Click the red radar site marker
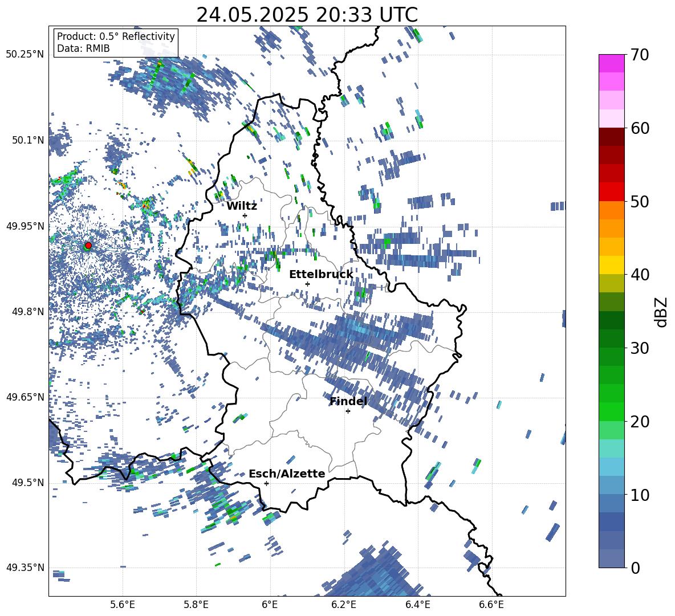This screenshot has width=675, height=616. pos(88,246)
